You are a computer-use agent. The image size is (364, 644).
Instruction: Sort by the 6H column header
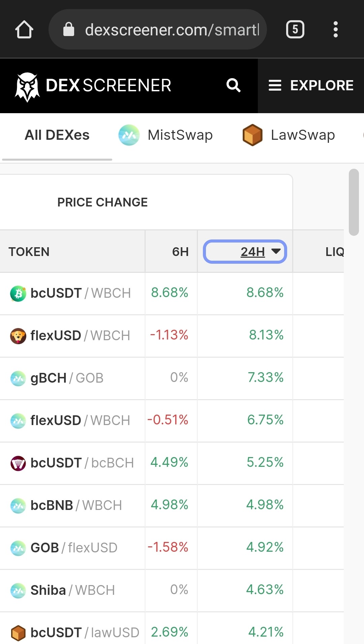pos(180,252)
